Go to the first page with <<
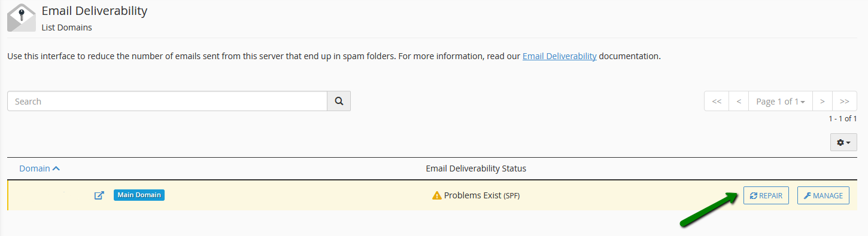The image size is (868, 236). click(x=717, y=102)
